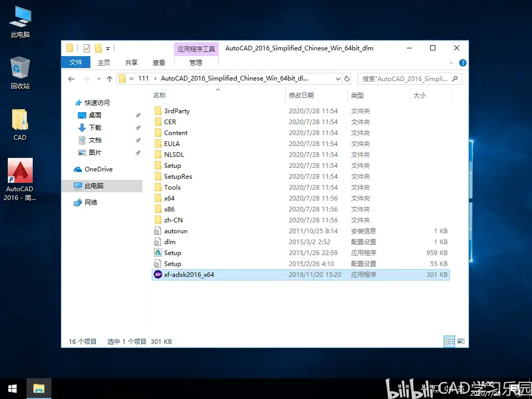The width and height of the screenshot is (532, 399).
Task: Click the Properties icon in quick access toolbar
Action: pos(87,48)
